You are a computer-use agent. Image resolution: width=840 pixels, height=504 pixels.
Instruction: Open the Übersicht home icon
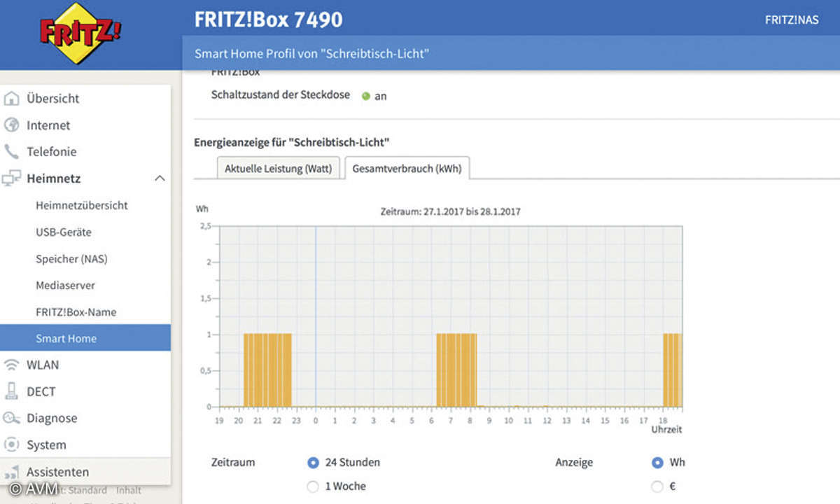[x=11, y=99]
